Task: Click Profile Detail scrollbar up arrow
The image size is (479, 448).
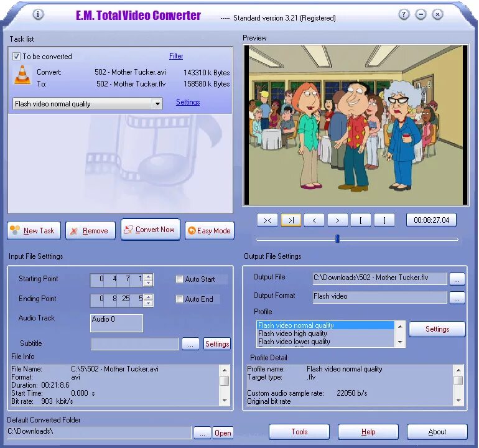Action: pyautogui.click(x=458, y=370)
